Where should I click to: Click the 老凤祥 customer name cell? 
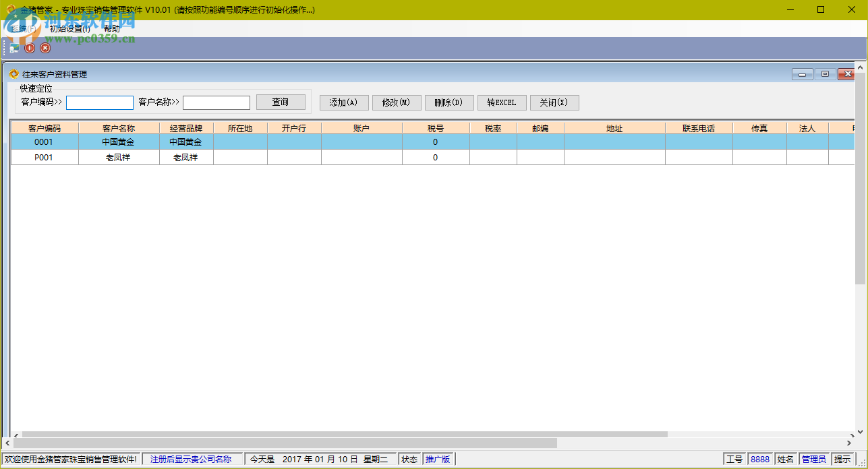tap(119, 157)
